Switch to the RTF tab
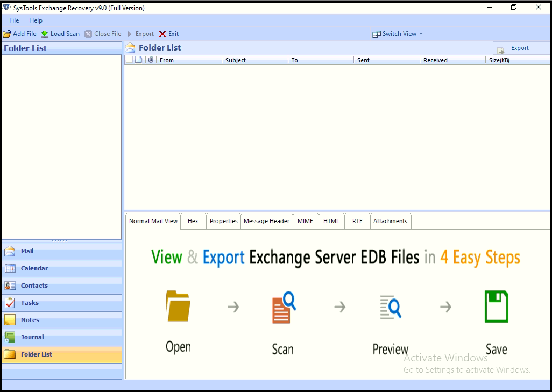This screenshot has width=552, height=392. pyautogui.click(x=357, y=221)
